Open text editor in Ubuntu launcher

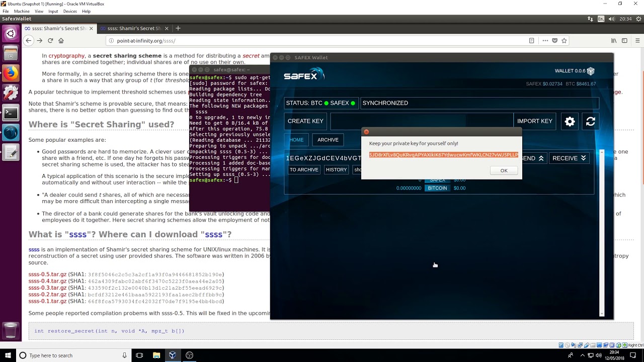click(x=11, y=152)
